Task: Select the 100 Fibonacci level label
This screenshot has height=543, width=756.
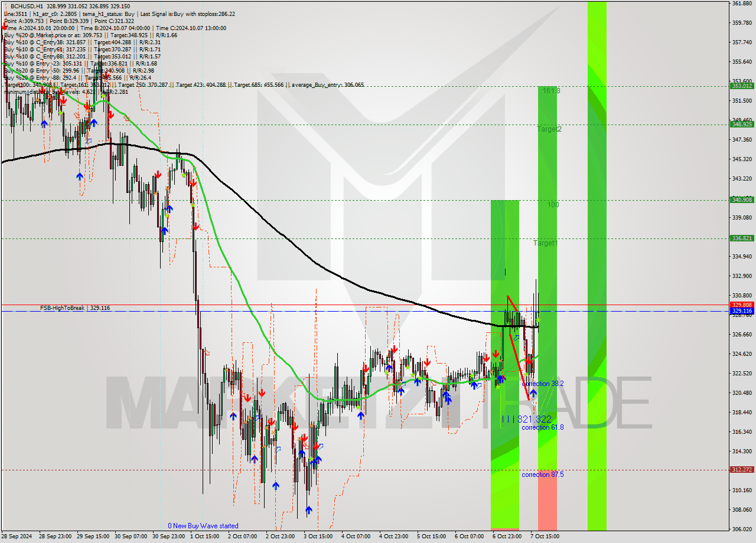Action: pos(553,205)
